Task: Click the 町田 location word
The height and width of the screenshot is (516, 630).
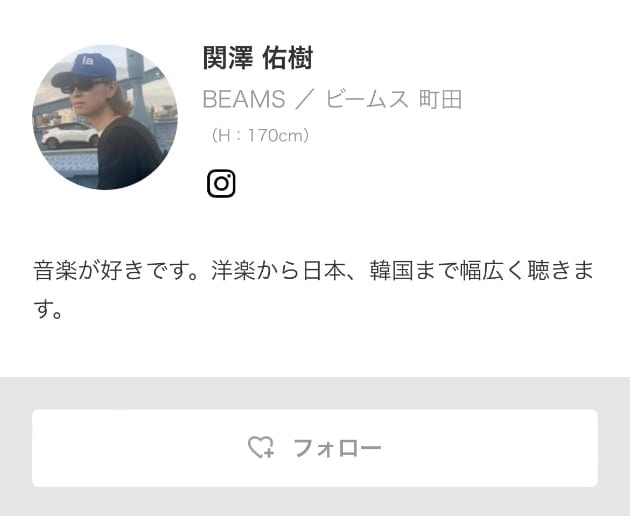Action: [440, 99]
